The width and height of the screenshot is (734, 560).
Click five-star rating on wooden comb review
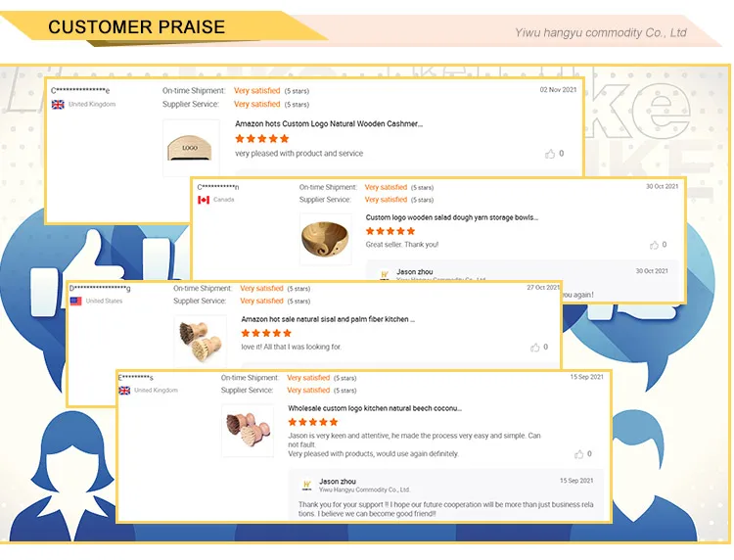[262, 139]
